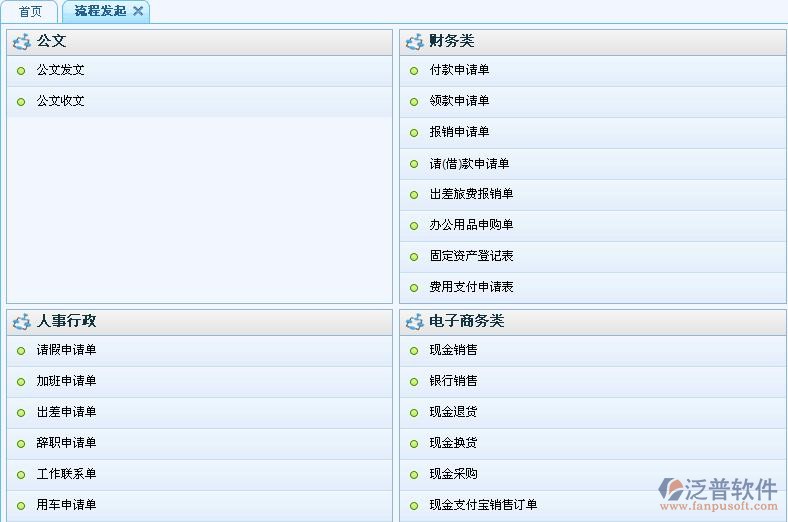
Task: Open 报销申请单
Action: tap(459, 132)
